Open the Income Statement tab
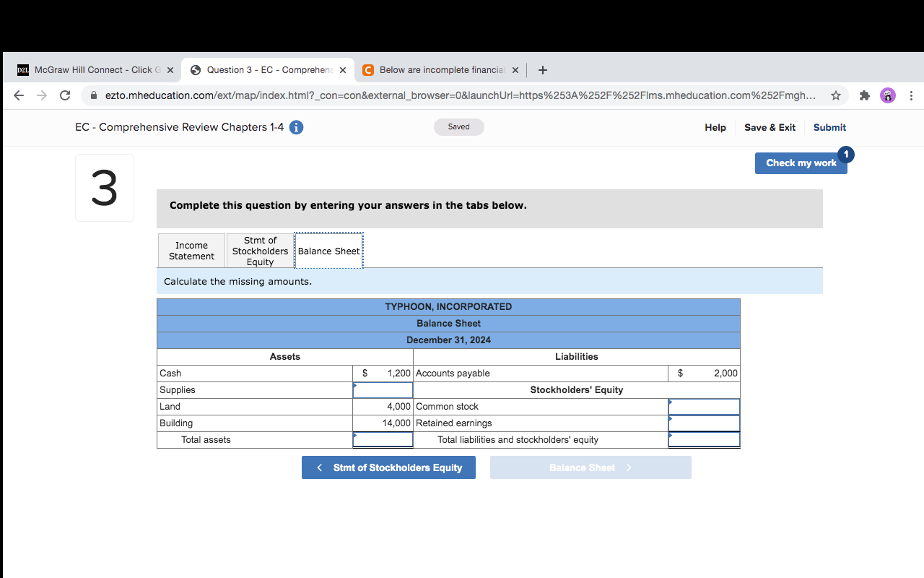This screenshot has height=578, width=924. pos(191,251)
